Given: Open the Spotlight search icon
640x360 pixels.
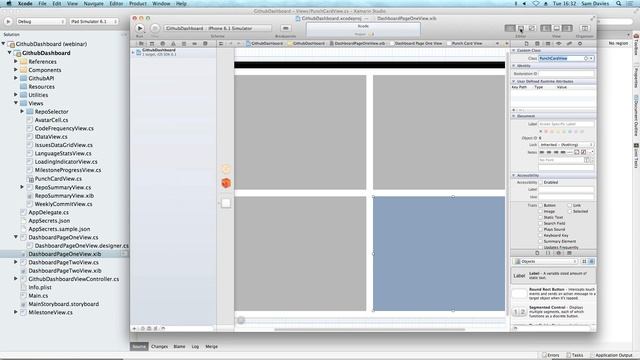Looking at the screenshot, I should (x=619, y=3).
